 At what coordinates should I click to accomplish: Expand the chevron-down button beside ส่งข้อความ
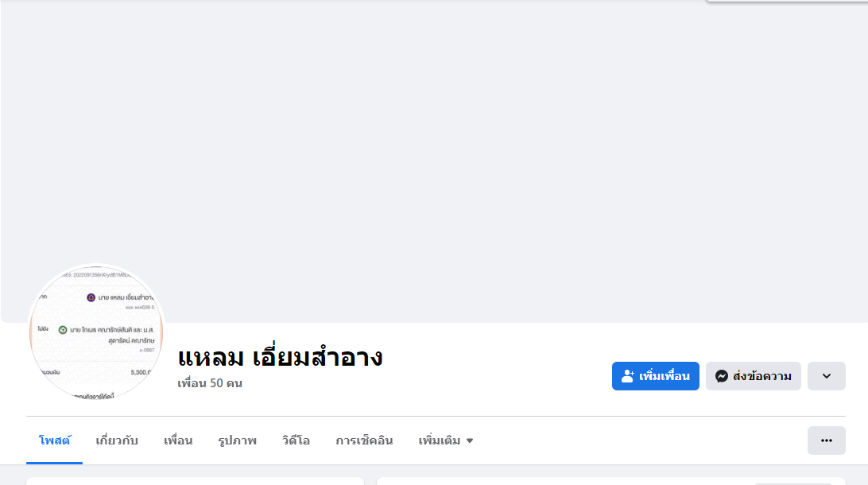[x=826, y=376]
